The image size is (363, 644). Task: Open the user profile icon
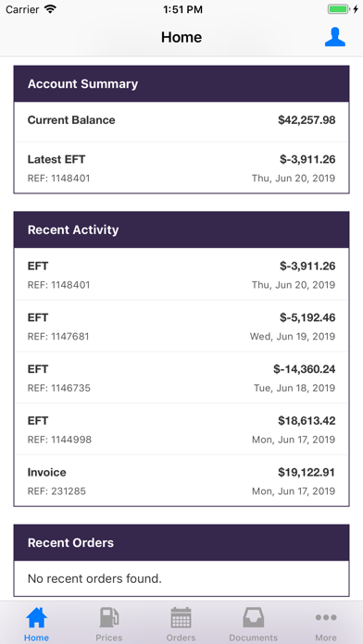point(334,37)
